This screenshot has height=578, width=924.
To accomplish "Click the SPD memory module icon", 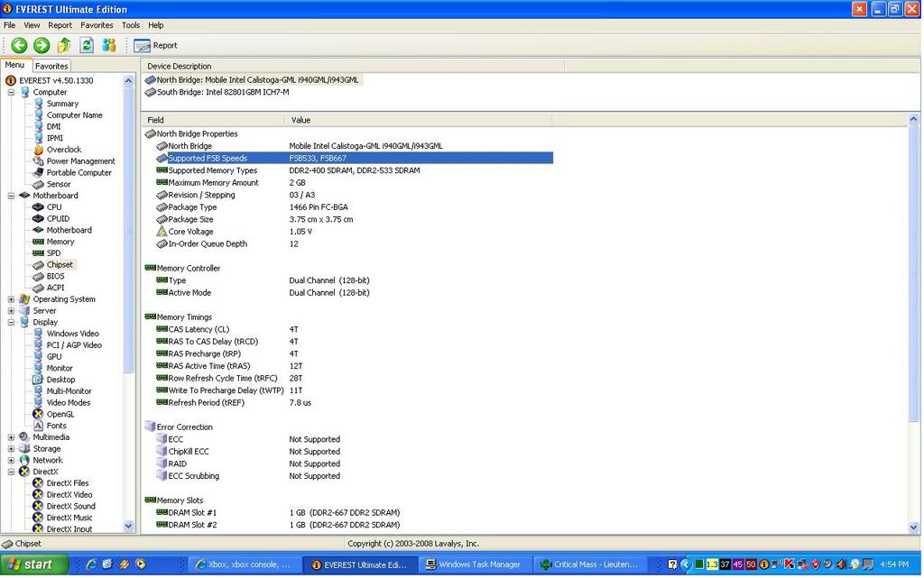I will pos(38,253).
